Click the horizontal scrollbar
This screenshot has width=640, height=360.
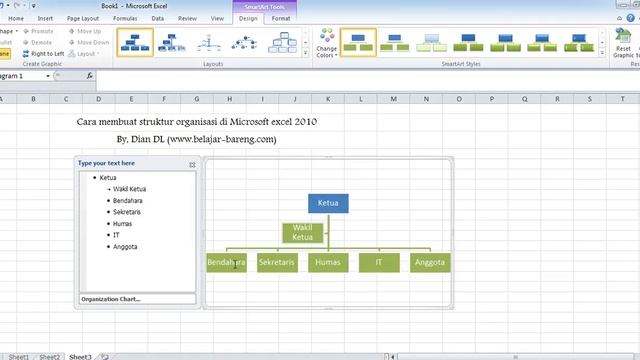pyautogui.click(x=515, y=357)
